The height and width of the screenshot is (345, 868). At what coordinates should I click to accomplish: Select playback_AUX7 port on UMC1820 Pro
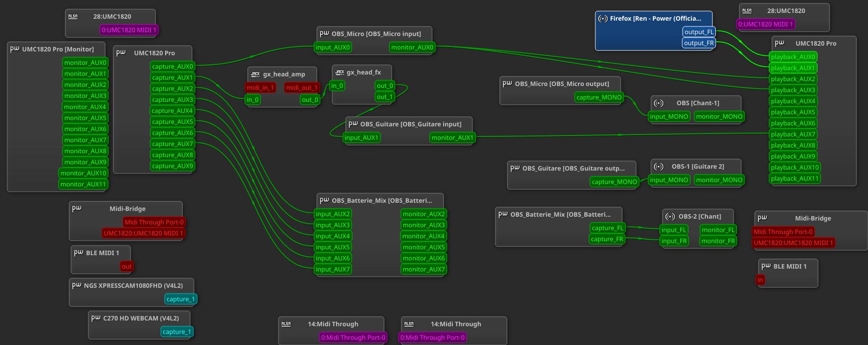click(x=793, y=134)
